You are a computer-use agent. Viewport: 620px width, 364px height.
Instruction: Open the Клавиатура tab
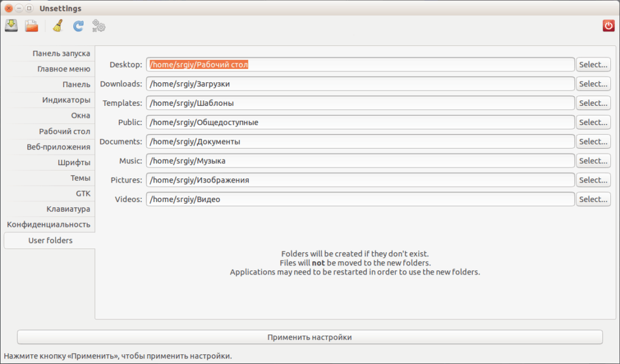[x=50, y=209]
